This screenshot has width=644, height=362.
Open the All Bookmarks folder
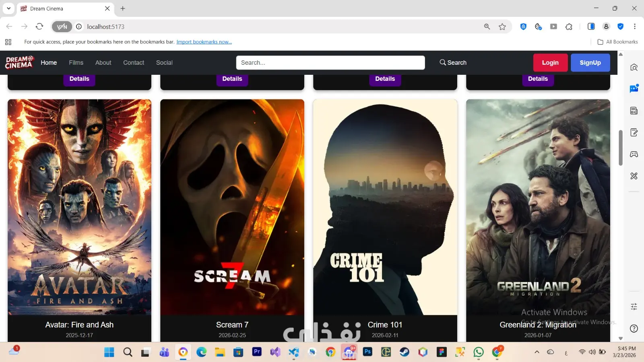pyautogui.click(x=618, y=42)
